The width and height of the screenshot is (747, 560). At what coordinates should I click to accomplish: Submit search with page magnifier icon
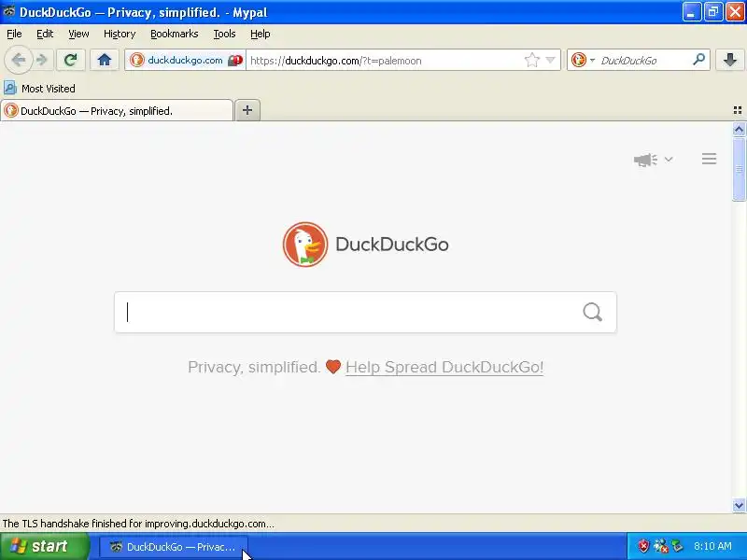click(x=593, y=313)
